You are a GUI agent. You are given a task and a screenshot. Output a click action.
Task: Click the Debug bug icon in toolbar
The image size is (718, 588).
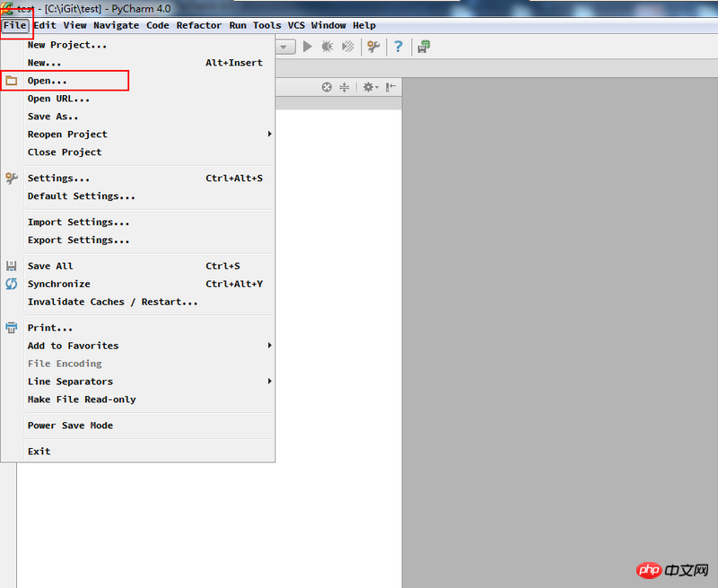click(x=327, y=47)
